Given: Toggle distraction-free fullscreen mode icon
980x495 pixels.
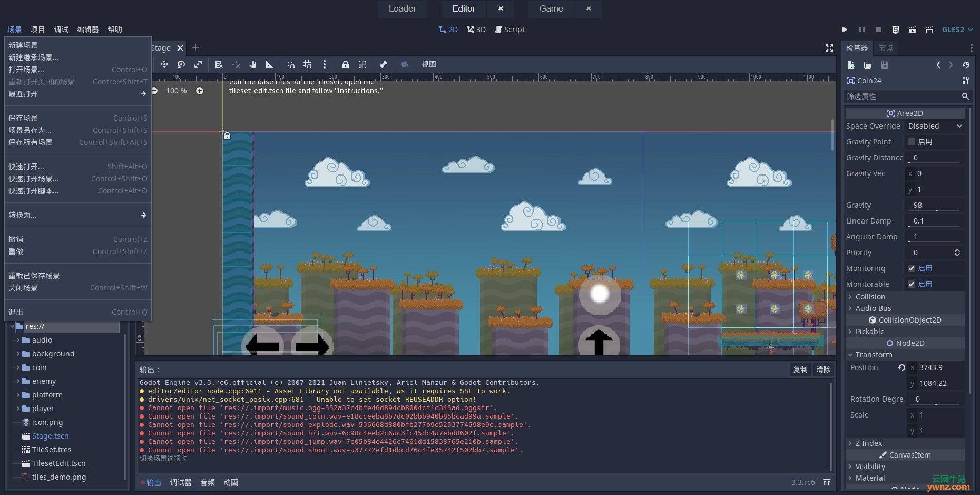Looking at the screenshot, I should (829, 48).
